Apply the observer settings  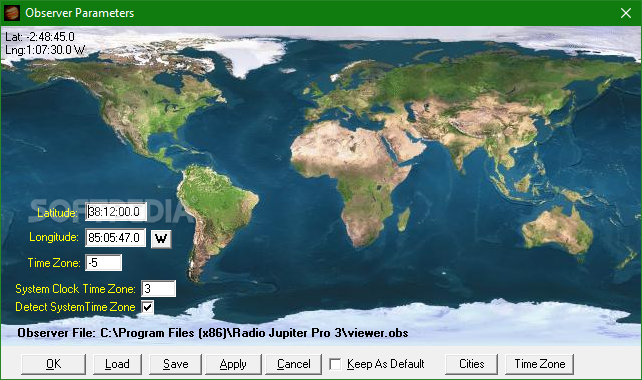pos(233,364)
